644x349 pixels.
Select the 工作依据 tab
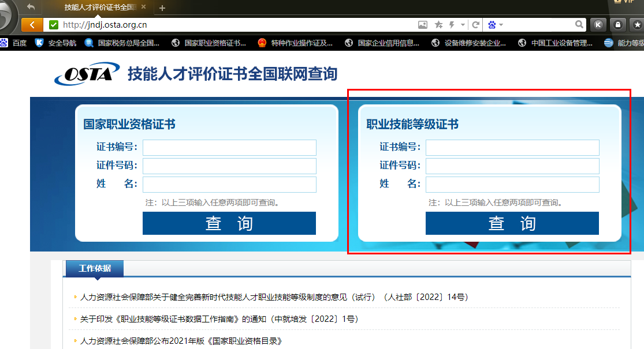95,268
